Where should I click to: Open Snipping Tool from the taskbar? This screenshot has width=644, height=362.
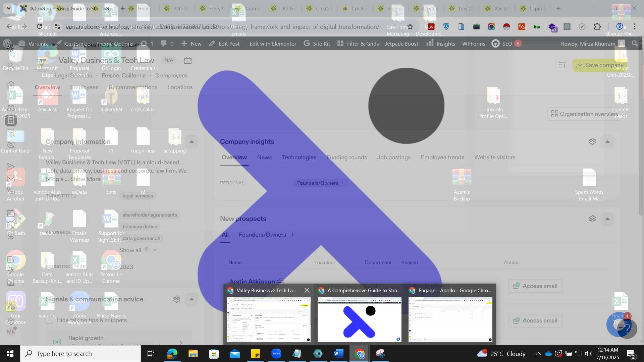(x=380, y=354)
